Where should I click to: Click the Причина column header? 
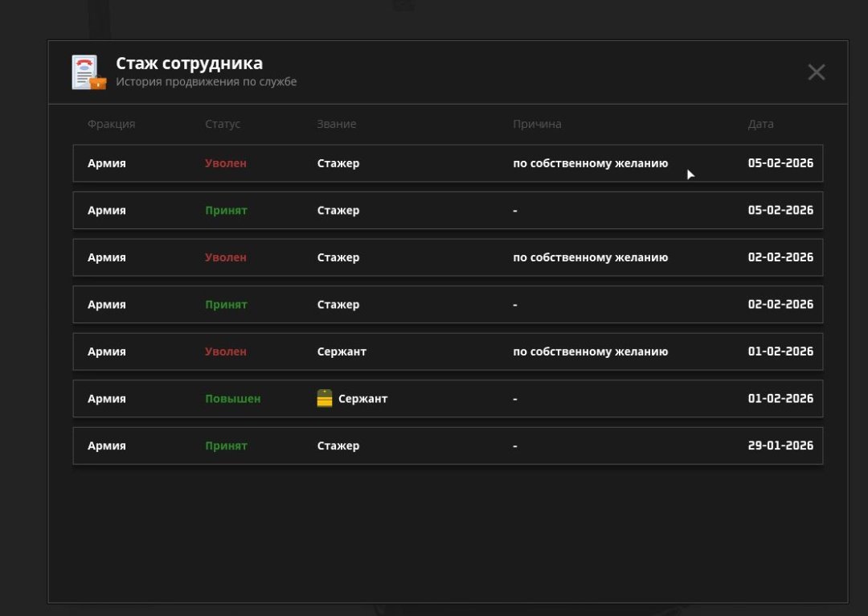click(537, 124)
